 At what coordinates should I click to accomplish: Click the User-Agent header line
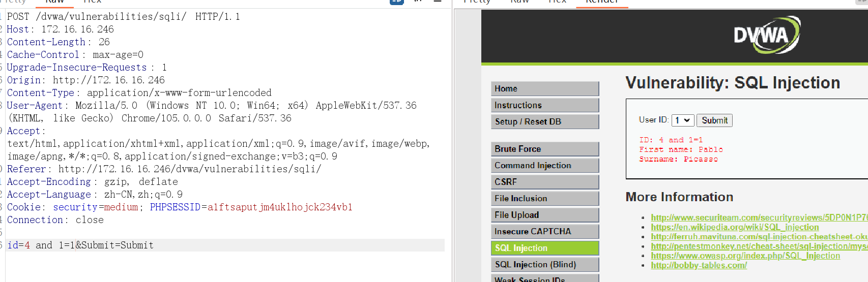[x=211, y=112]
